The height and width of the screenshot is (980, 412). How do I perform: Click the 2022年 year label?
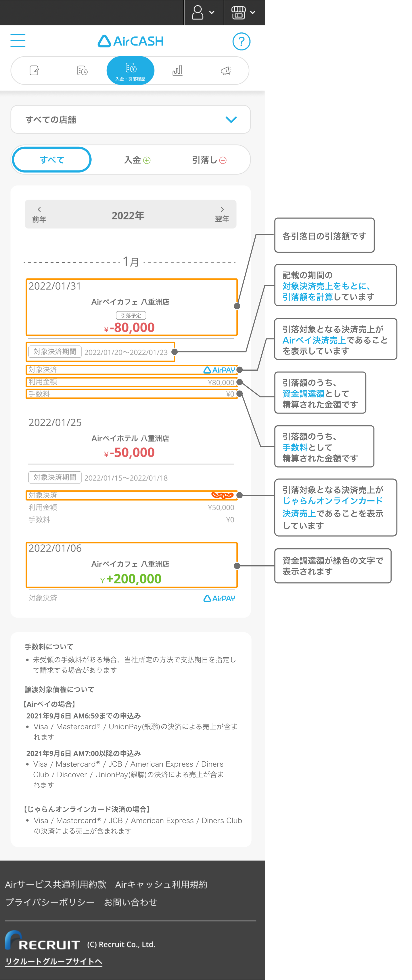point(128,215)
